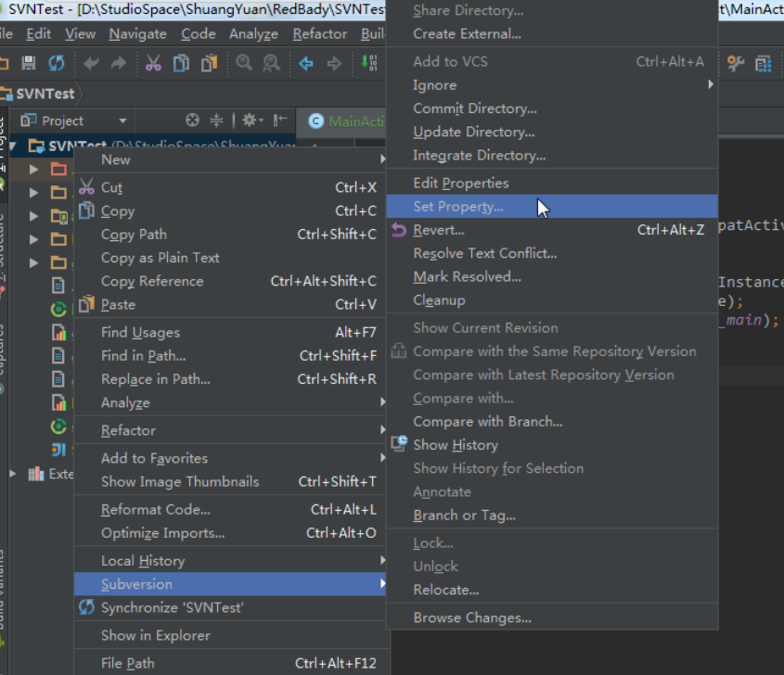Click the Cut scissors toolbar icon
This screenshot has height=675, width=784.
click(x=153, y=63)
